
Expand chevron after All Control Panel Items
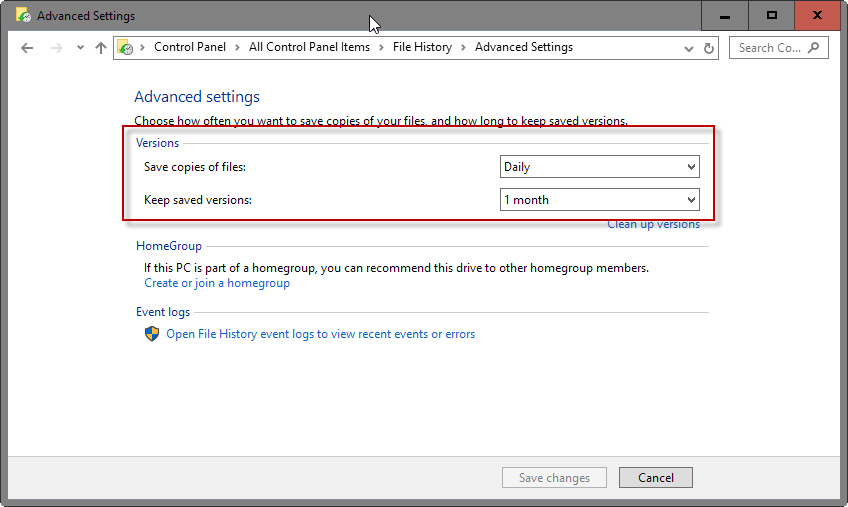(381, 48)
